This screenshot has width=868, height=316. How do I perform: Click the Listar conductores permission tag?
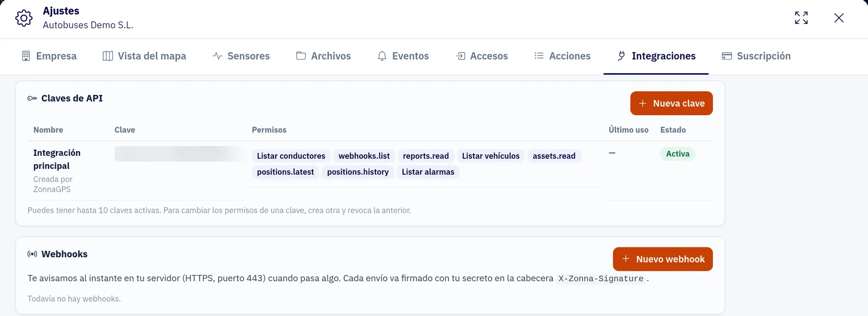291,156
